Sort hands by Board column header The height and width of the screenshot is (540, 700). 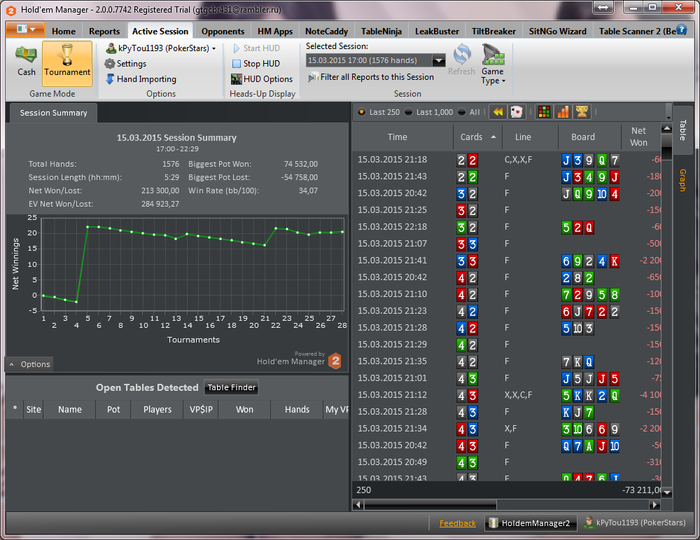click(x=583, y=137)
